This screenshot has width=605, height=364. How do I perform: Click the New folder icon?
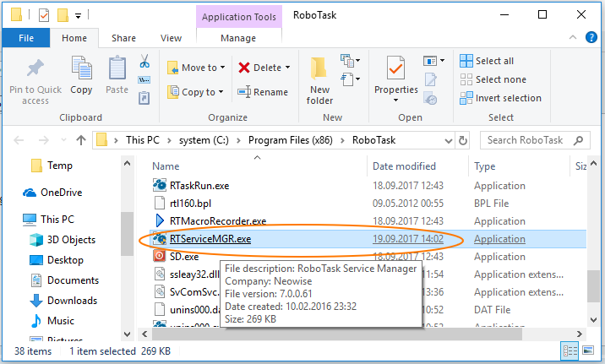click(319, 68)
